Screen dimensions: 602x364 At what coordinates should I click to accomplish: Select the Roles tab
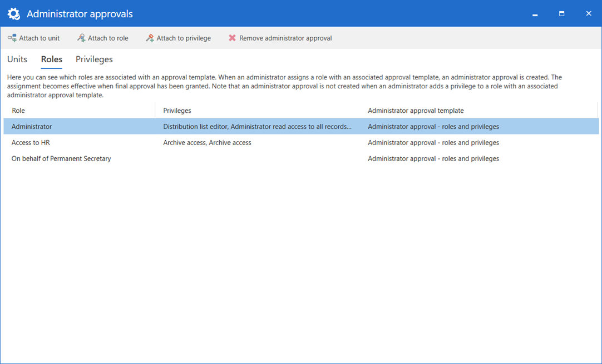click(x=51, y=59)
